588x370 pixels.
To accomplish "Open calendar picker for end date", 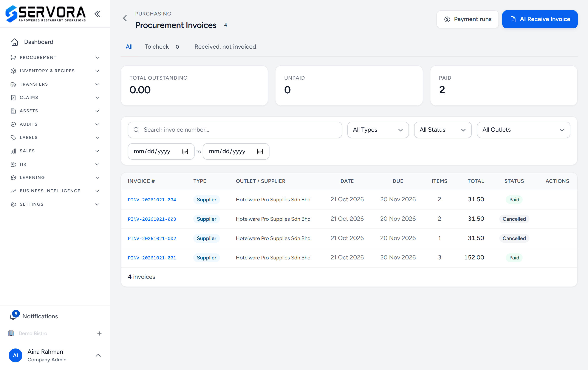I will tap(260, 151).
